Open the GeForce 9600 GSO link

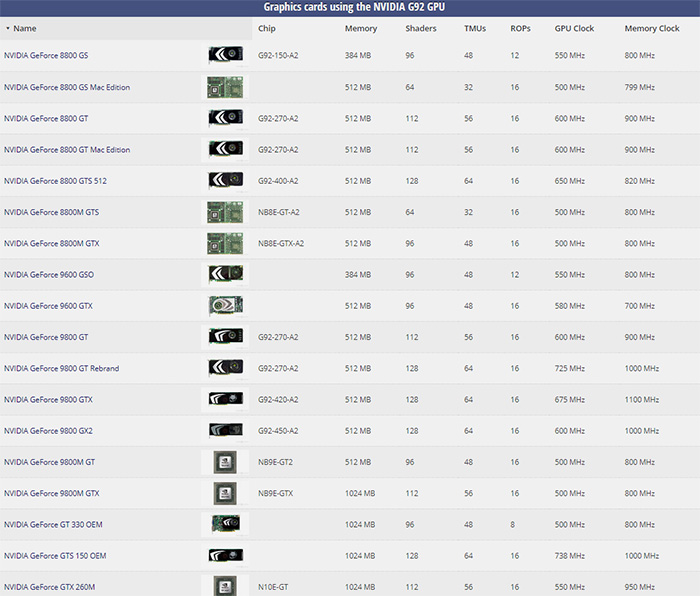click(49, 275)
